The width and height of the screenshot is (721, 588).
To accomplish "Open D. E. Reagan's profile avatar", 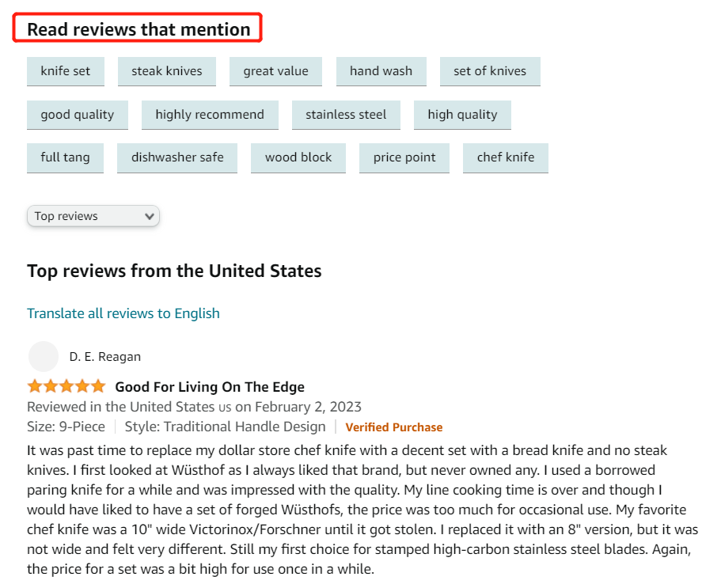I will tap(44, 357).
